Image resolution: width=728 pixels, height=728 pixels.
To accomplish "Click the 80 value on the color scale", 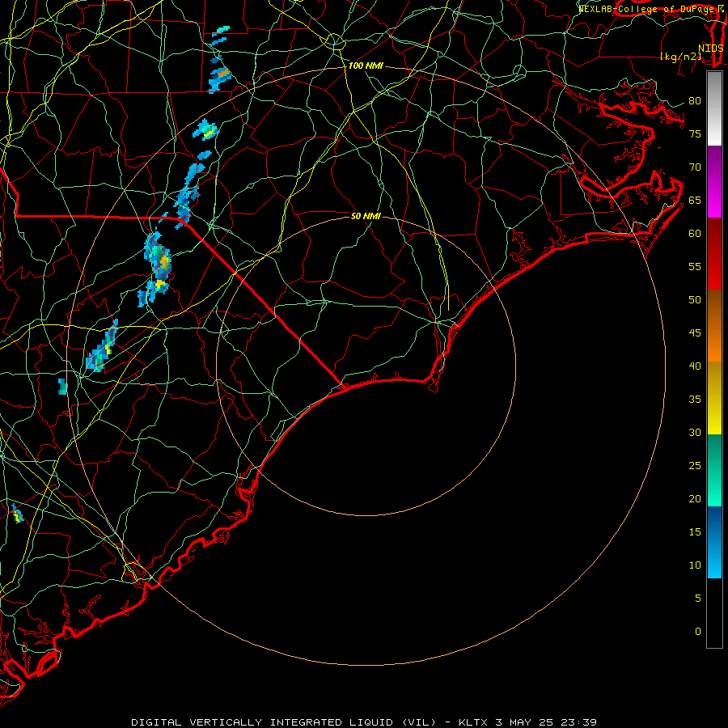I will [695, 101].
